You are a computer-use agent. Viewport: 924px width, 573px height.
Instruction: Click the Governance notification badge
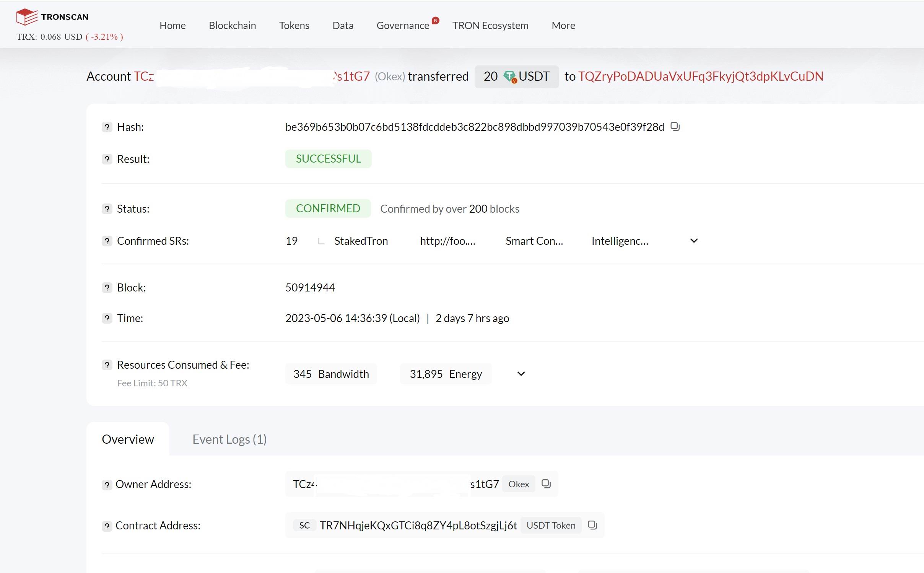click(435, 20)
